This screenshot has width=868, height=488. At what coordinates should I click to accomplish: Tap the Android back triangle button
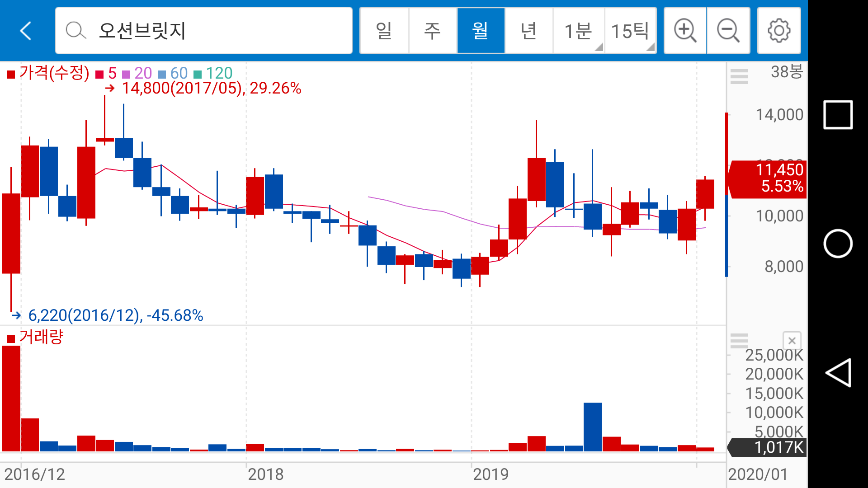[838, 373]
